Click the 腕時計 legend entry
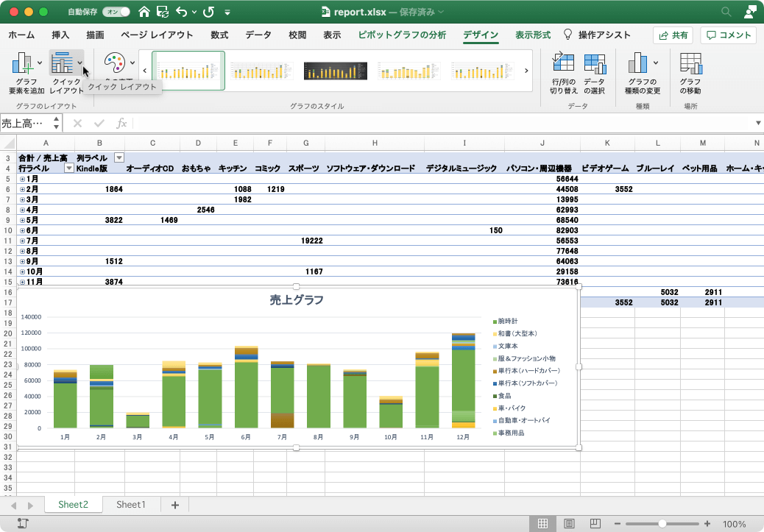The image size is (764, 532). pyautogui.click(x=505, y=321)
